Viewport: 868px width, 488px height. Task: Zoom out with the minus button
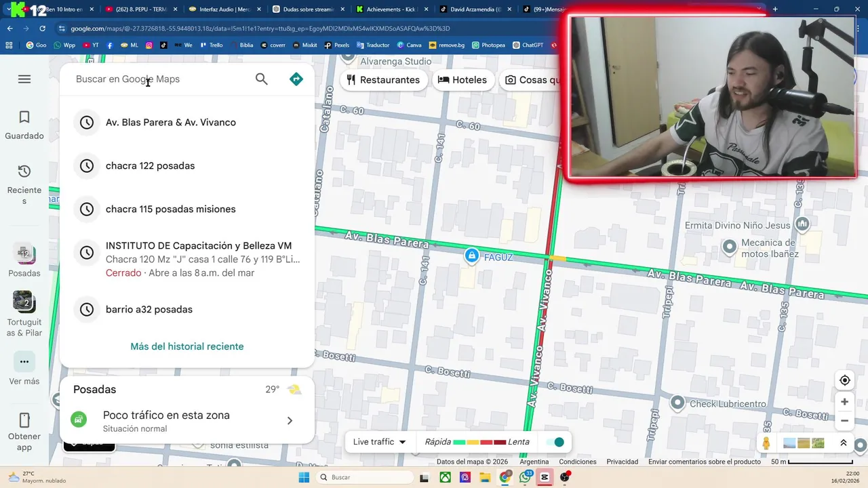844,421
